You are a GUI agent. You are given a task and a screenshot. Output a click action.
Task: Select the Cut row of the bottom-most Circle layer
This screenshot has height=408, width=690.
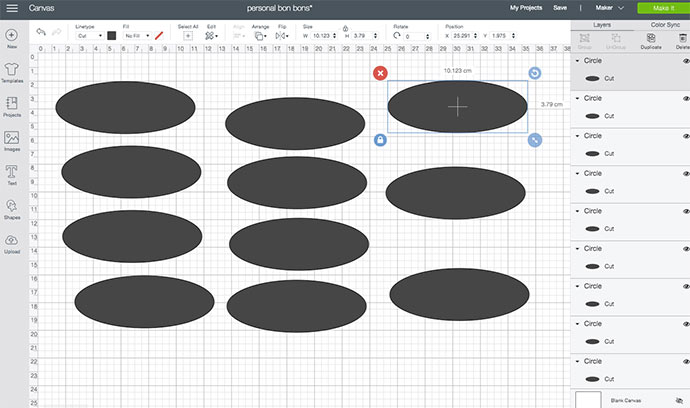click(630, 379)
